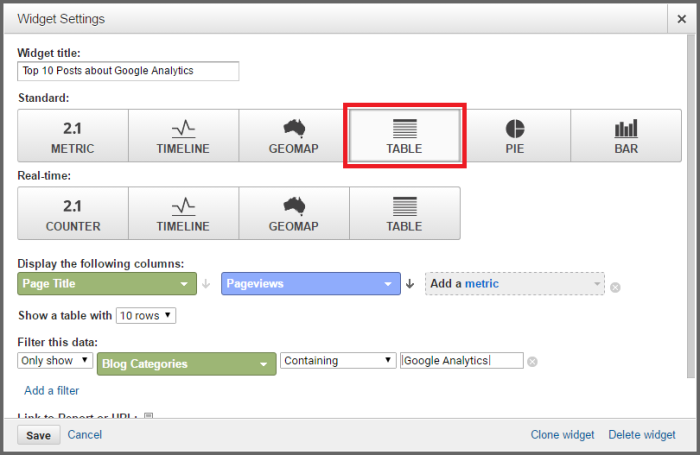Close the Widget Settings dialog
This screenshot has width=700, height=455.
pyautogui.click(x=682, y=19)
